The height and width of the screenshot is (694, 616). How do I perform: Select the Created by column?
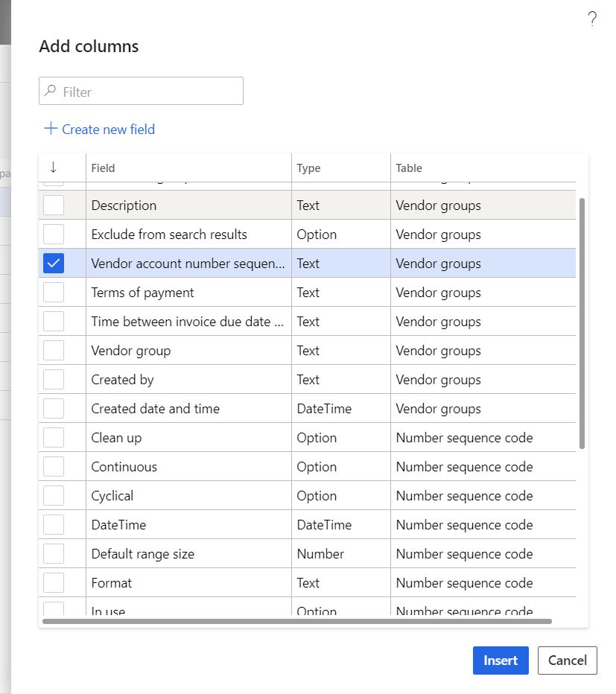(52, 379)
